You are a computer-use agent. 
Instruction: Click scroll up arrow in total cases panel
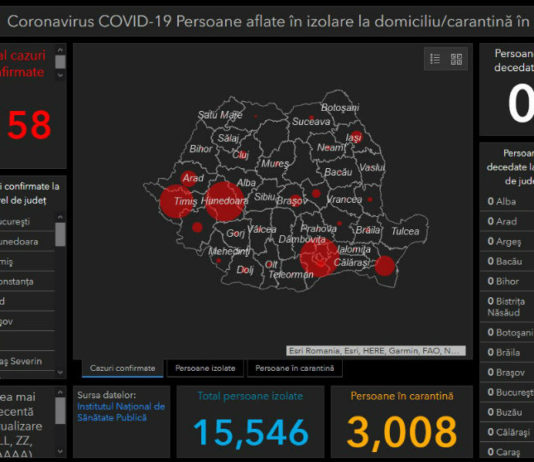tap(60, 50)
